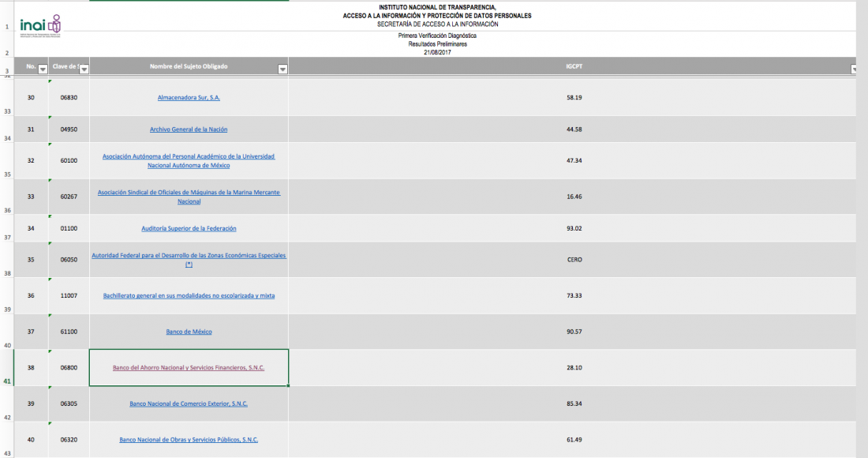Open the Almacenadora Sur, S.A. link
The width and height of the screenshot is (868, 458).
[x=189, y=97]
